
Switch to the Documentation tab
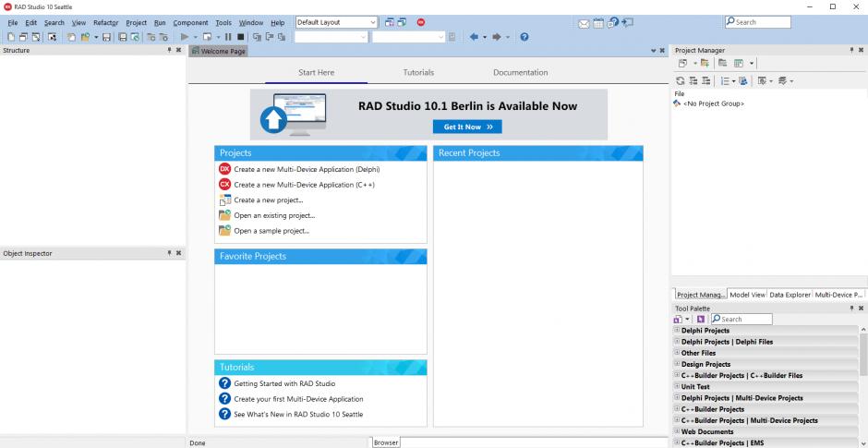(x=521, y=73)
